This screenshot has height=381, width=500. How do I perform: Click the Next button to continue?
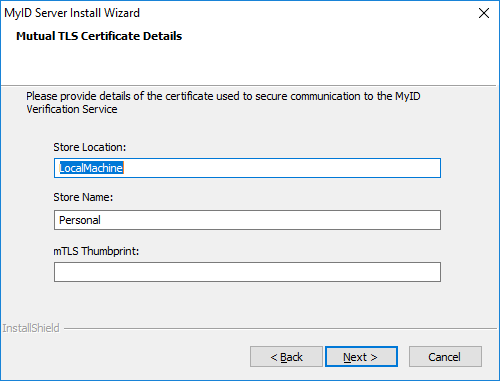361,357
